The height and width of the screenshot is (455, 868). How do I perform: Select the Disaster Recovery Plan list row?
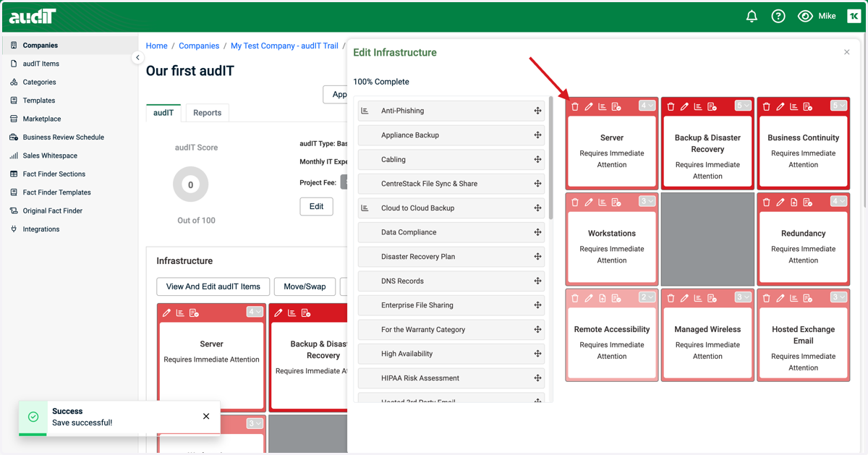(451, 257)
